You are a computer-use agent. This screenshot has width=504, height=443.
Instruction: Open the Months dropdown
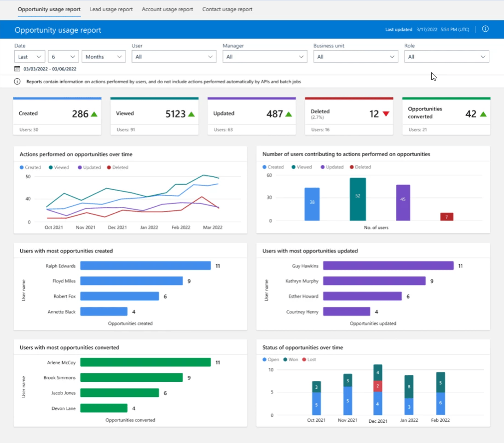coord(104,56)
